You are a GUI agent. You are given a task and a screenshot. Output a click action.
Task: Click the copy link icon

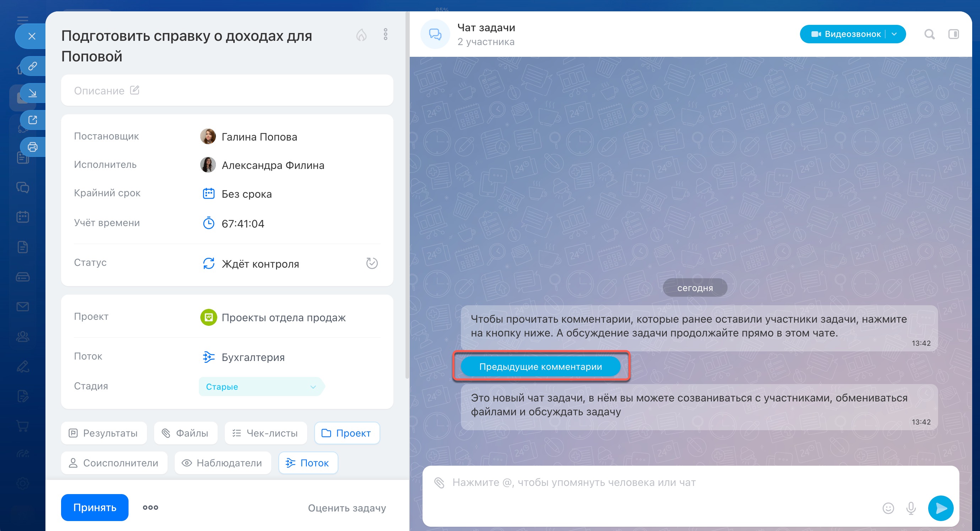coord(33,66)
